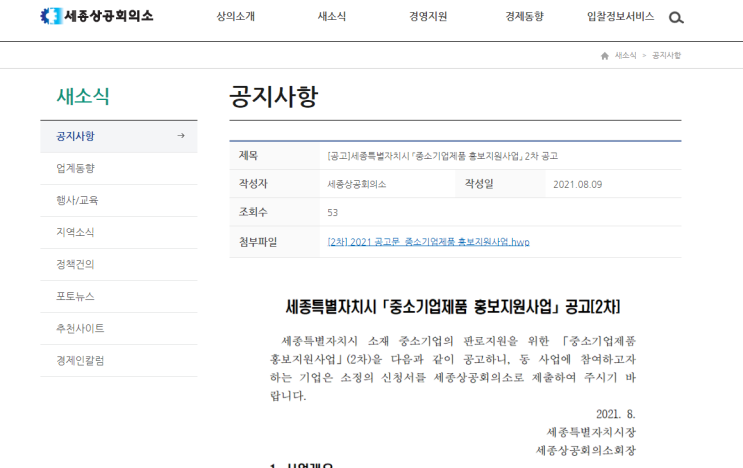Select 포토뉴스 in the sidebar
This screenshot has width=743, height=468.
click(119, 297)
